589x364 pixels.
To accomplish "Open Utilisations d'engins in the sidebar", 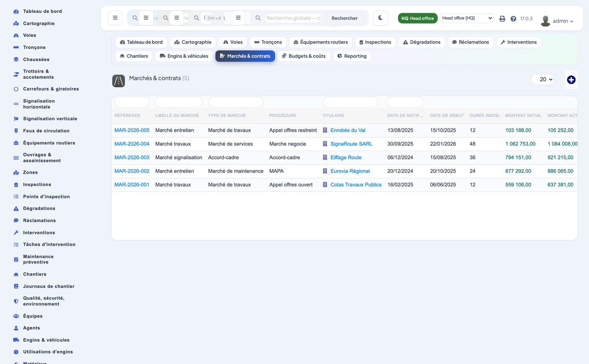I will click(x=48, y=352).
